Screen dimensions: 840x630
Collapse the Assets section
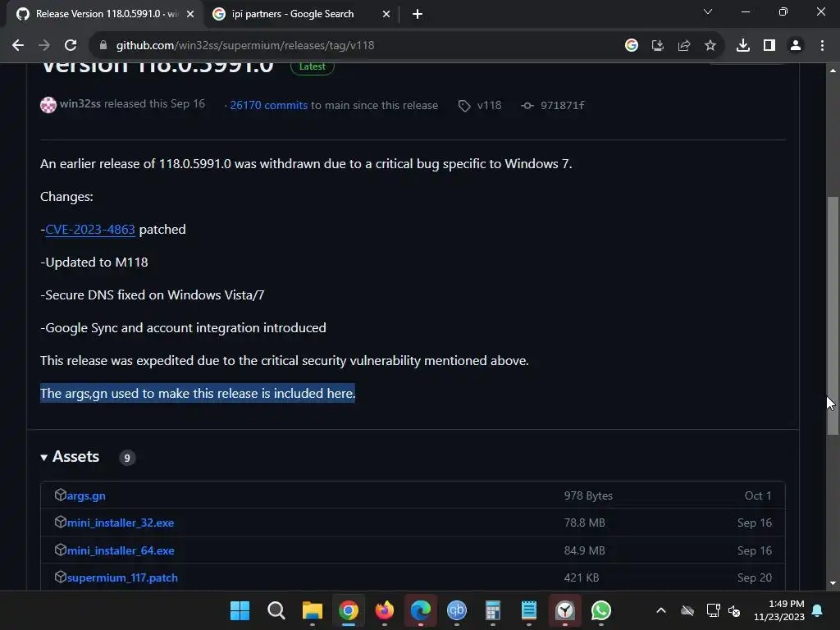click(70, 456)
